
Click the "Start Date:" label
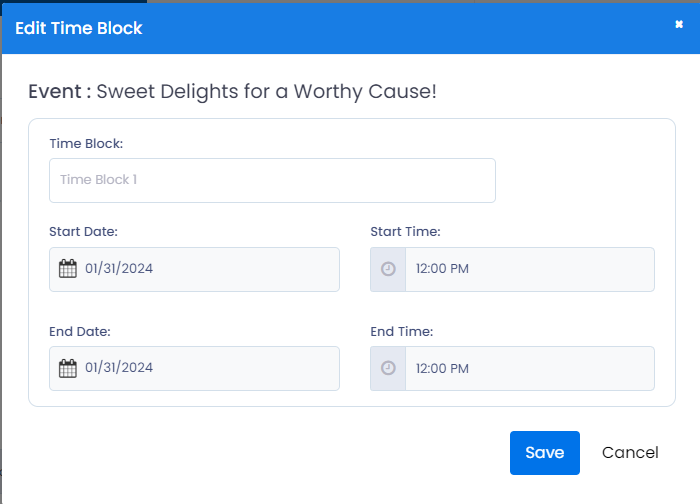(x=83, y=232)
